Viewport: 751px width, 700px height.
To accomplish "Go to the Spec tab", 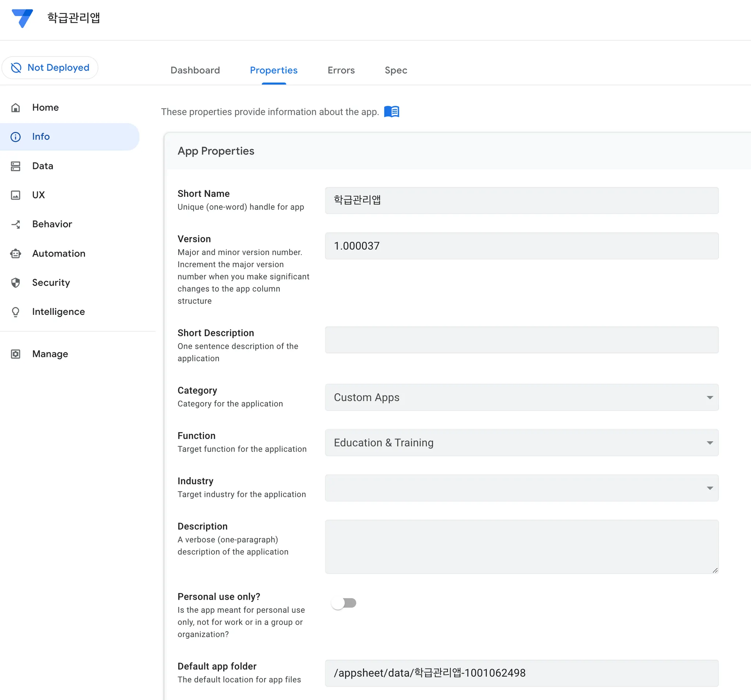I will click(396, 70).
